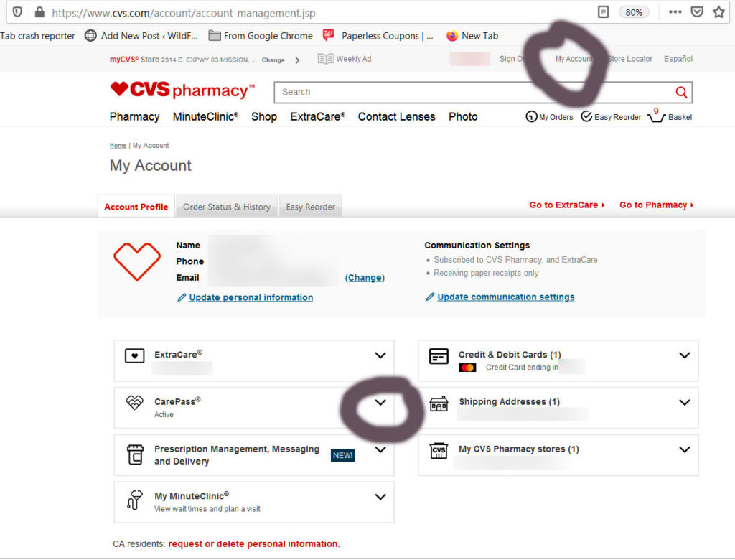Click the CVS pharmacy logo
This screenshot has height=560, width=735.
click(x=182, y=90)
